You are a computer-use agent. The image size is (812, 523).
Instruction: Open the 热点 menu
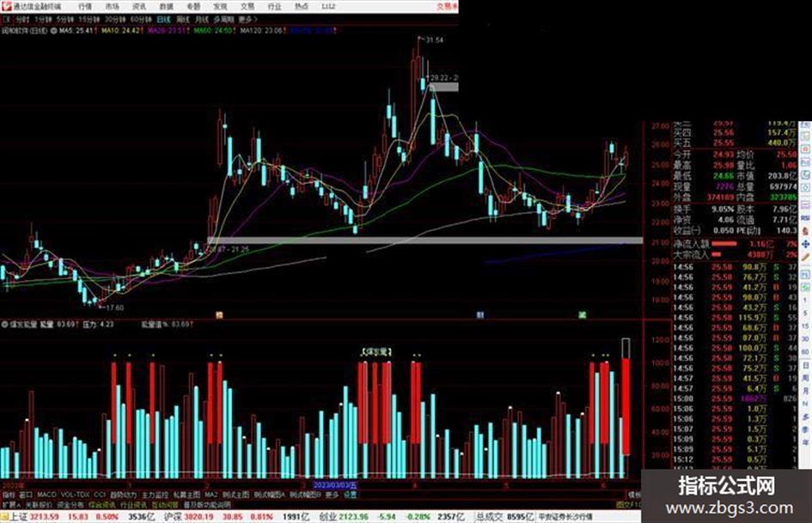[x=302, y=7]
